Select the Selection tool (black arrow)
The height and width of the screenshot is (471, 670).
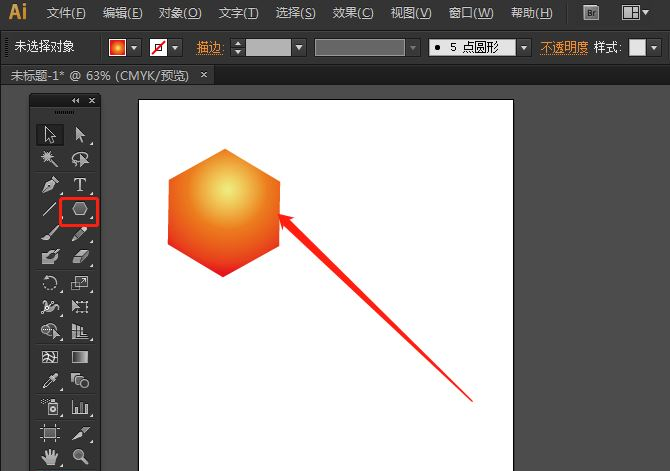(x=50, y=135)
